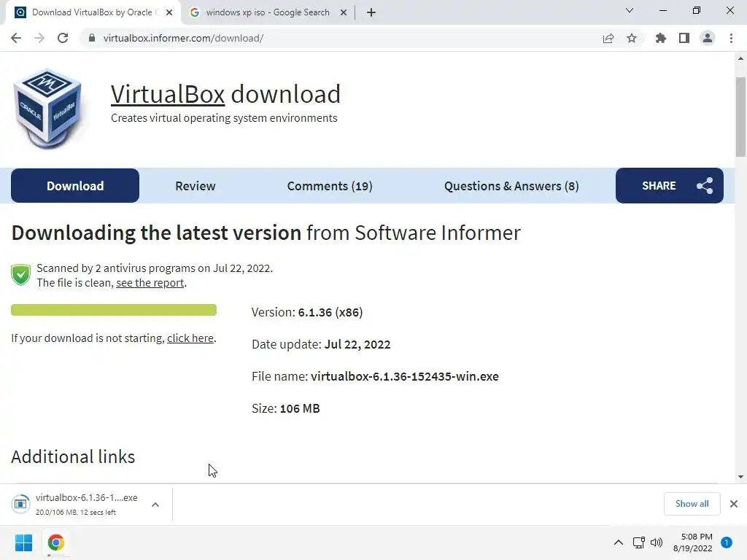Click the page scrollbar up arrow
The width and height of the screenshot is (747, 560).
coord(740,58)
